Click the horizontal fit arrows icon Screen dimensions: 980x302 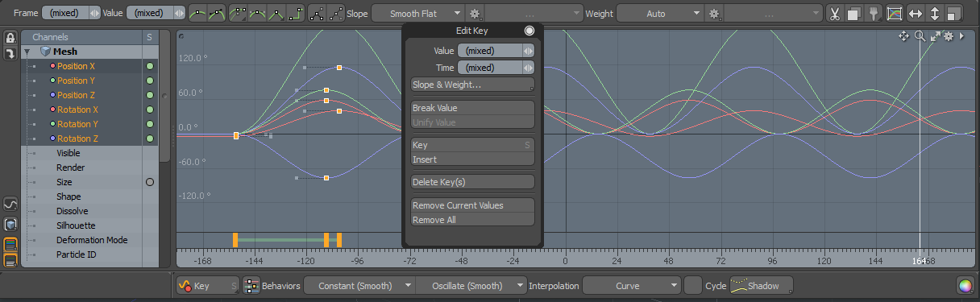pyautogui.click(x=915, y=14)
